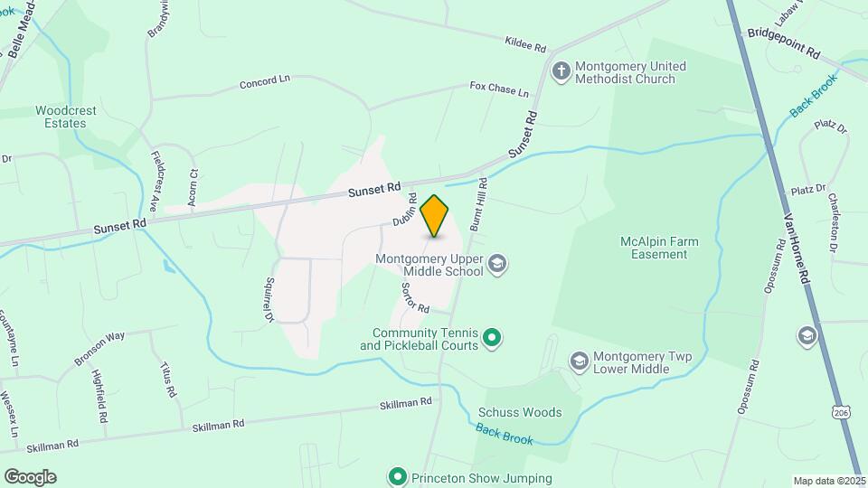Click the Back Brook label near Schuss Woods
The image size is (868, 488).
coord(505,435)
